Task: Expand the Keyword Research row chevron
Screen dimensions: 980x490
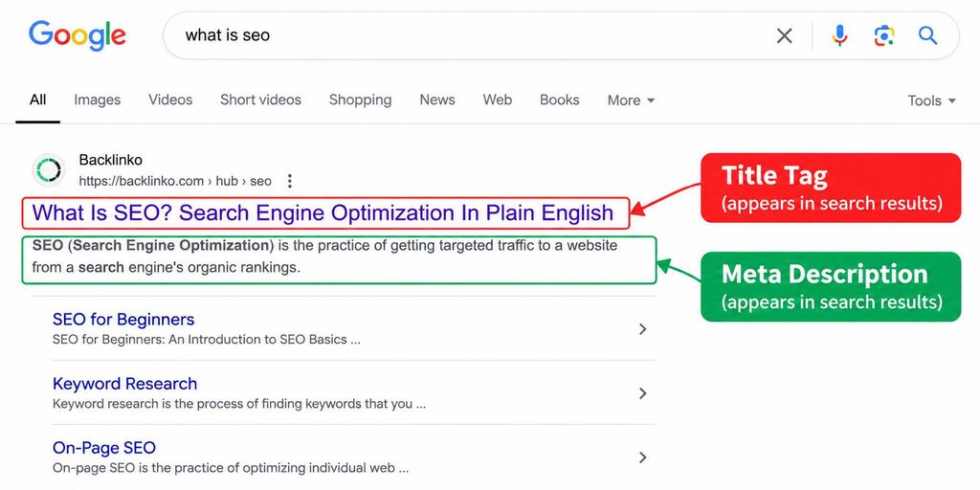Action: pyautogui.click(x=642, y=393)
